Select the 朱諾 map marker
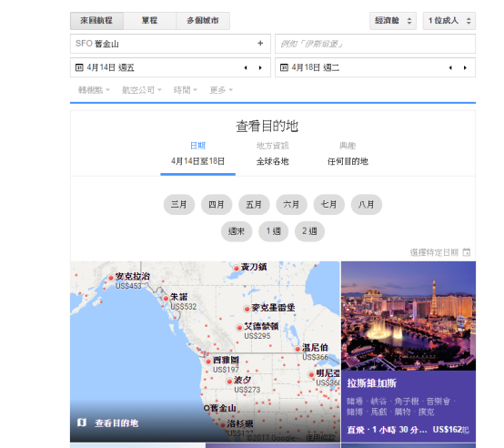 pos(166,298)
